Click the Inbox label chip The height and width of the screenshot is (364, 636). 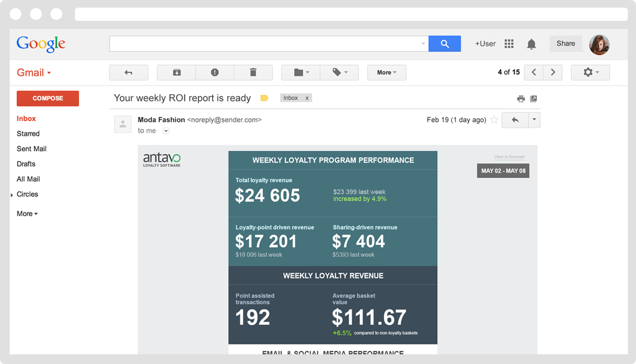(x=290, y=98)
